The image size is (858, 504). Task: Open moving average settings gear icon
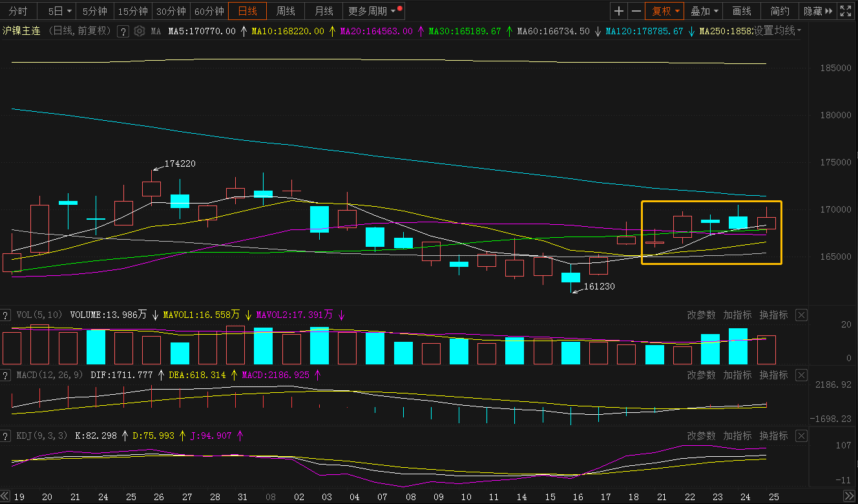pos(140,31)
